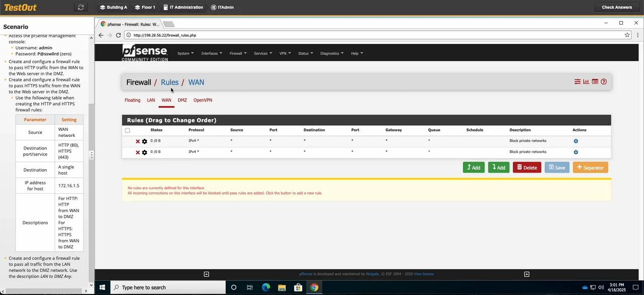644x295 pixels.
Task: Open the Firewall dropdown menu
Action: pyautogui.click(x=237, y=53)
